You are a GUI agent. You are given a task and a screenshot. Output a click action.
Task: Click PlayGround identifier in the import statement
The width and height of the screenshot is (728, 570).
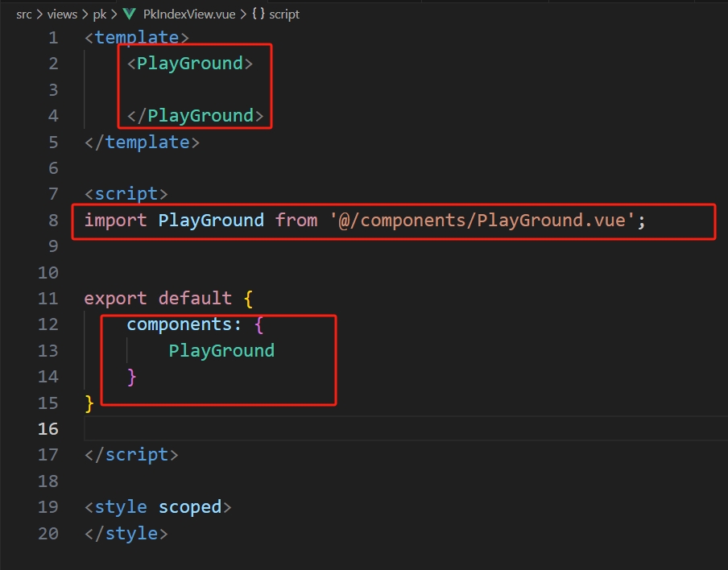point(211,220)
